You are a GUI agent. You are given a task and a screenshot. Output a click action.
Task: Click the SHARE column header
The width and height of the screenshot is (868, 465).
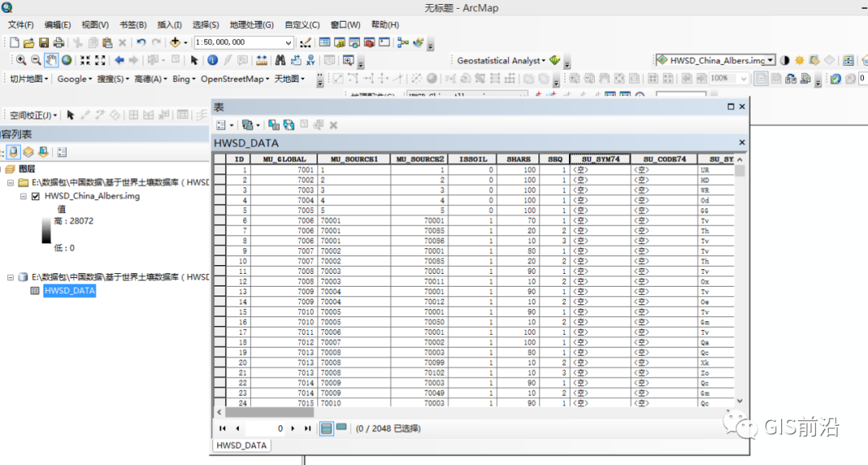(x=518, y=159)
